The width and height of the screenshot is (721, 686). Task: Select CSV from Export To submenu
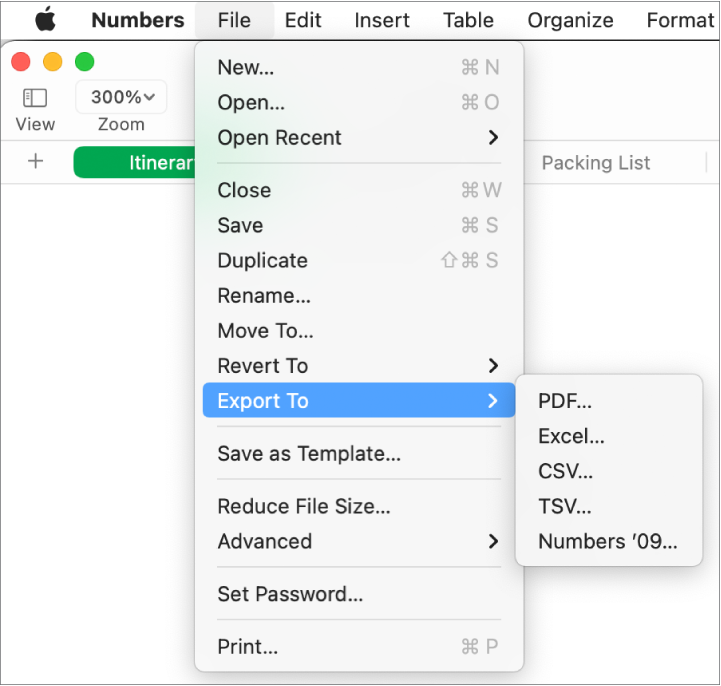point(565,471)
